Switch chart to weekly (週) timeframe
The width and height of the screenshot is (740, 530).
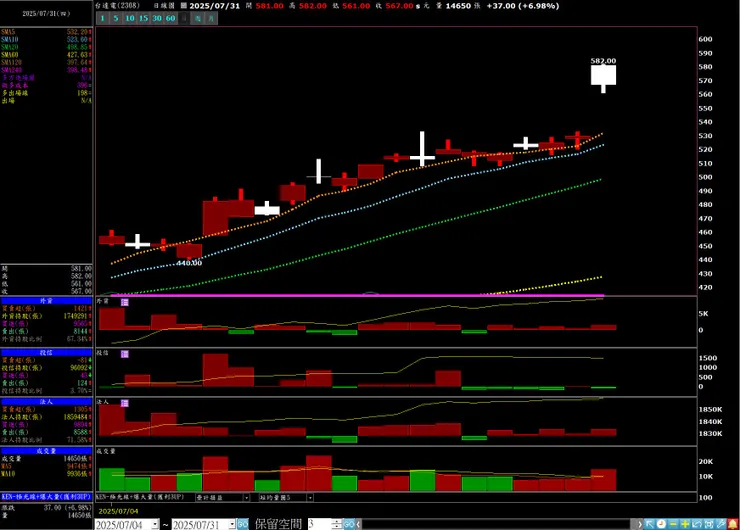click(198, 18)
